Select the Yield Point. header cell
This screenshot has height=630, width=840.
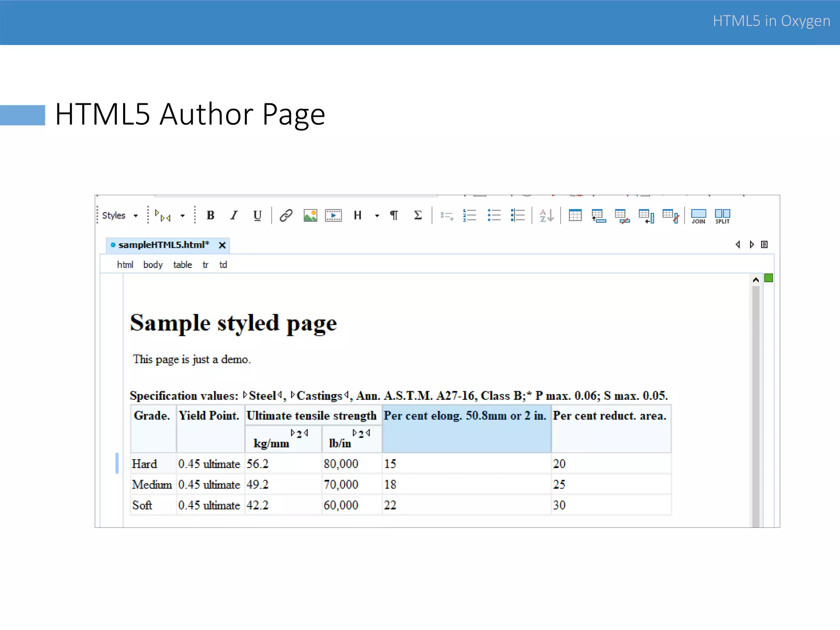(x=210, y=429)
